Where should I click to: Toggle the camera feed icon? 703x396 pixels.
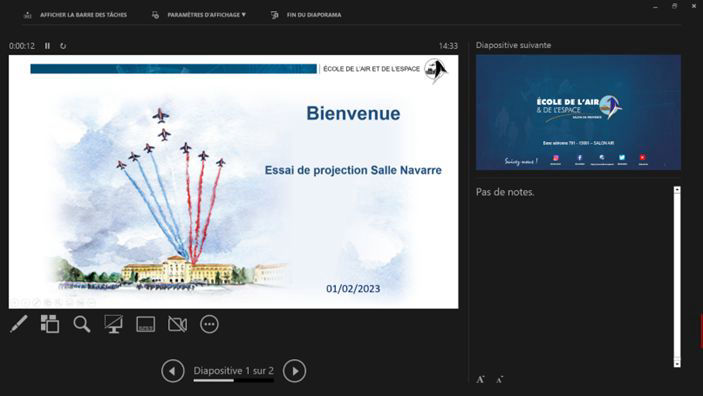coord(178,324)
